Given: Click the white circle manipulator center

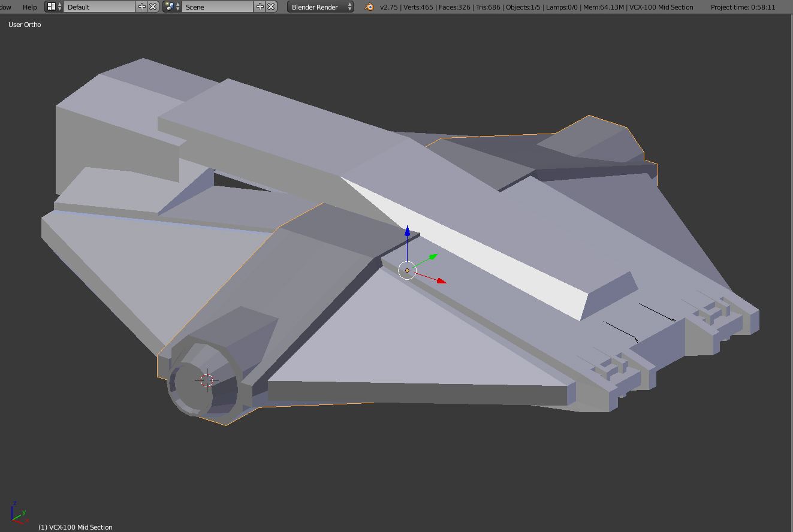Looking at the screenshot, I should click(x=407, y=271).
